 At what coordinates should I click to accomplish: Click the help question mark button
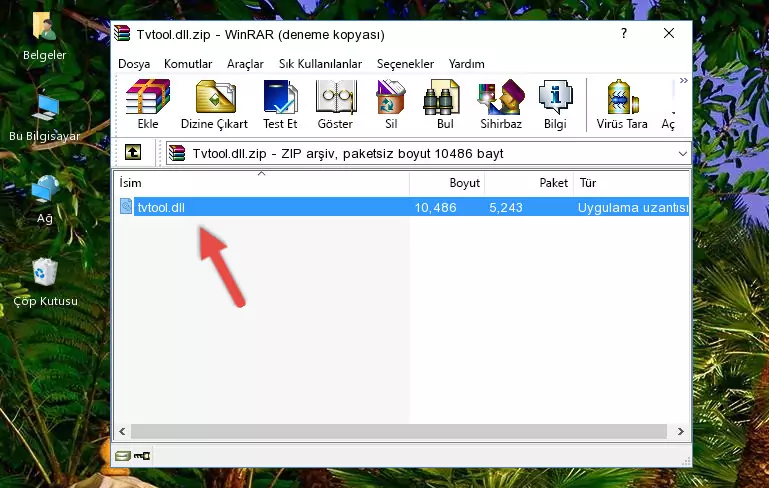623,33
